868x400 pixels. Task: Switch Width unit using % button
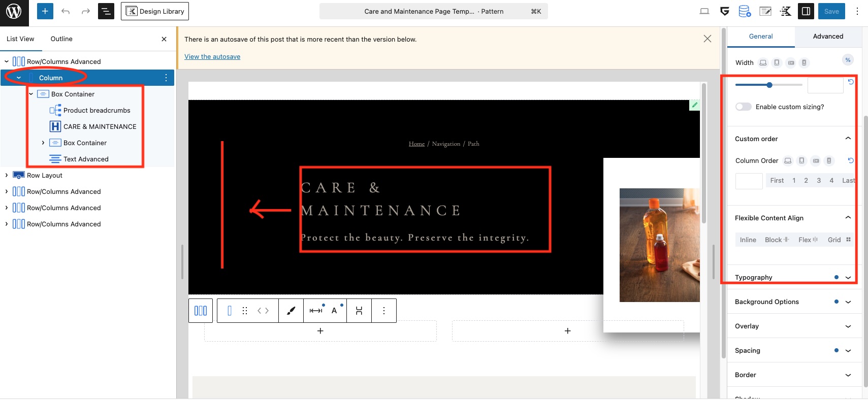[x=848, y=60]
